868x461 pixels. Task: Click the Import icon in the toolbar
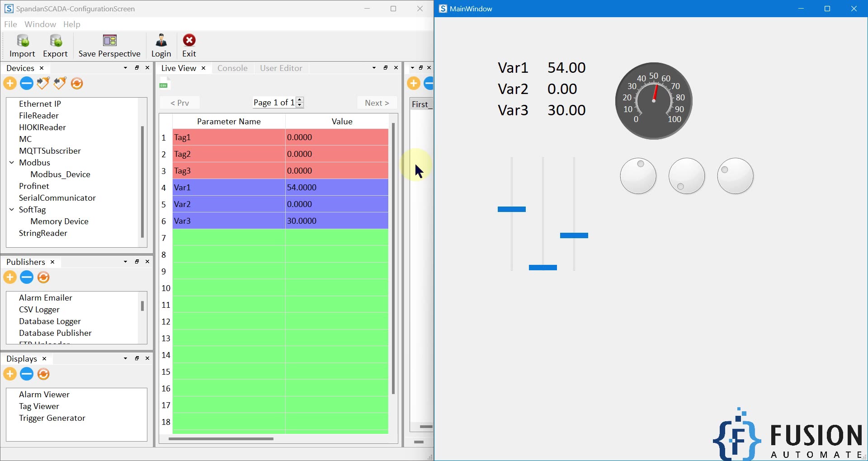tap(22, 45)
